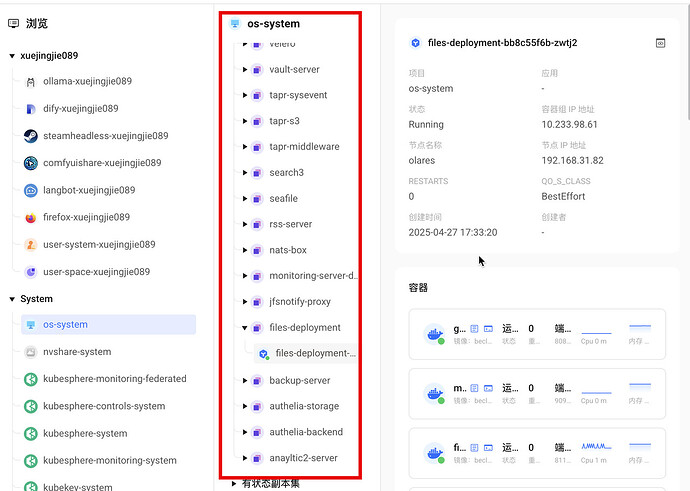Click the node name olares
This screenshot has width=690, height=491.
click(422, 161)
